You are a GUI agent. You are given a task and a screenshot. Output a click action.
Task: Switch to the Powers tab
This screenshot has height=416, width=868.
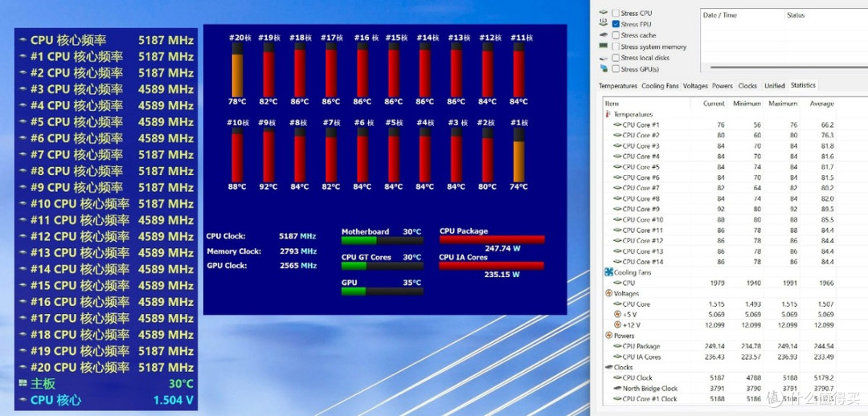723,86
